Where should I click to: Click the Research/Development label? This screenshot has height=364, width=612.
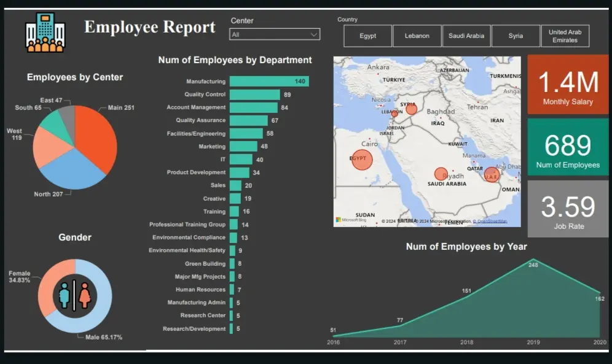point(194,329)
